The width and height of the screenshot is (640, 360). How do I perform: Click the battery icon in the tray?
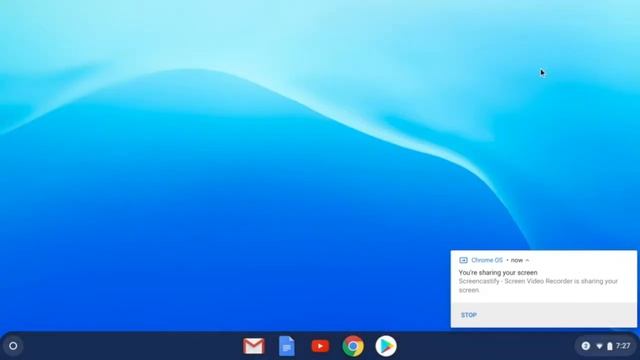click(x=609, y=346)
